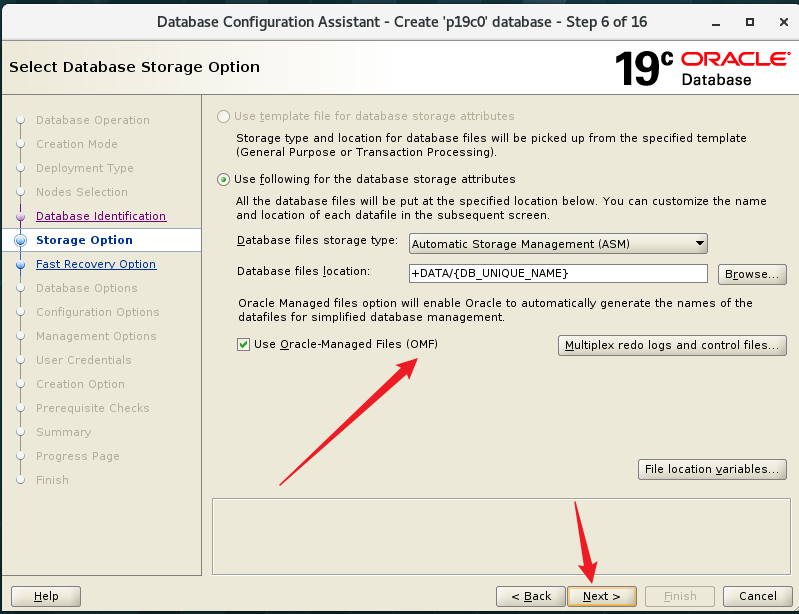The width and height of the screenshot is (799, 614).
Task: Click 'Database files storage type:' label
Action: point(317,241)
